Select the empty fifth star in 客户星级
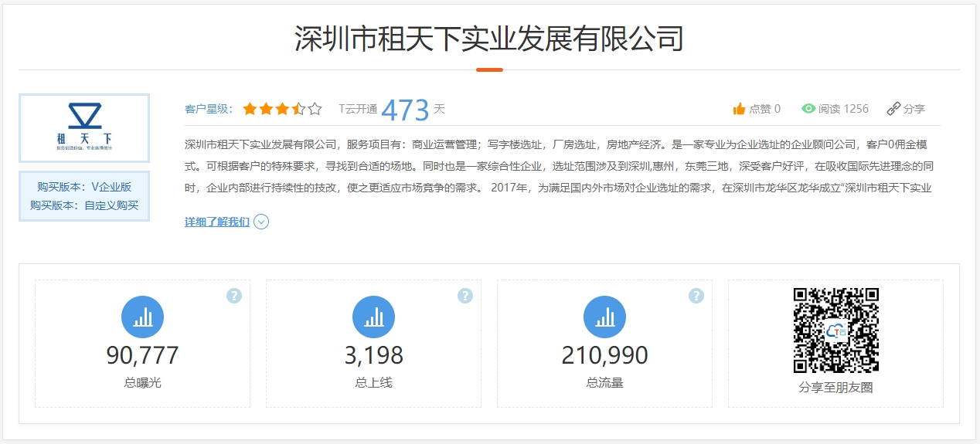980x444 pixels. coord(315,109)
